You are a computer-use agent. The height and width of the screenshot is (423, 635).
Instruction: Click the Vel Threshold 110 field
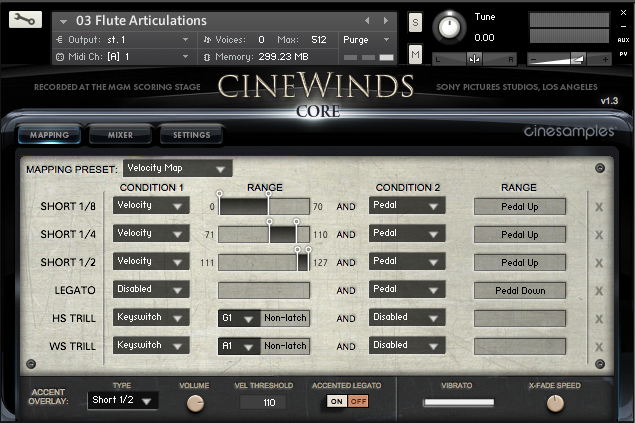263,402
